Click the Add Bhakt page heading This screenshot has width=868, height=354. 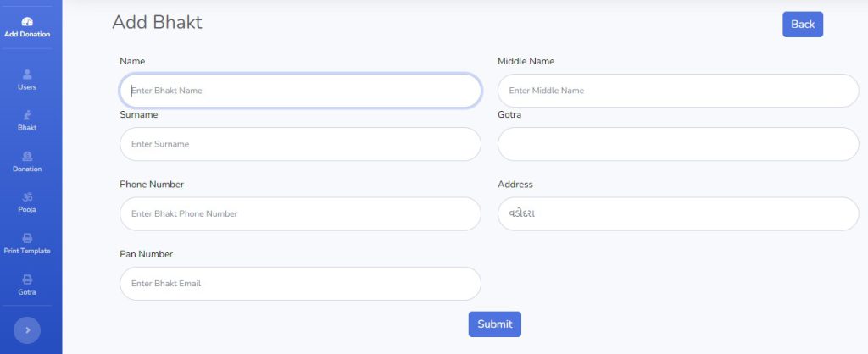click(x=157, y=23)
